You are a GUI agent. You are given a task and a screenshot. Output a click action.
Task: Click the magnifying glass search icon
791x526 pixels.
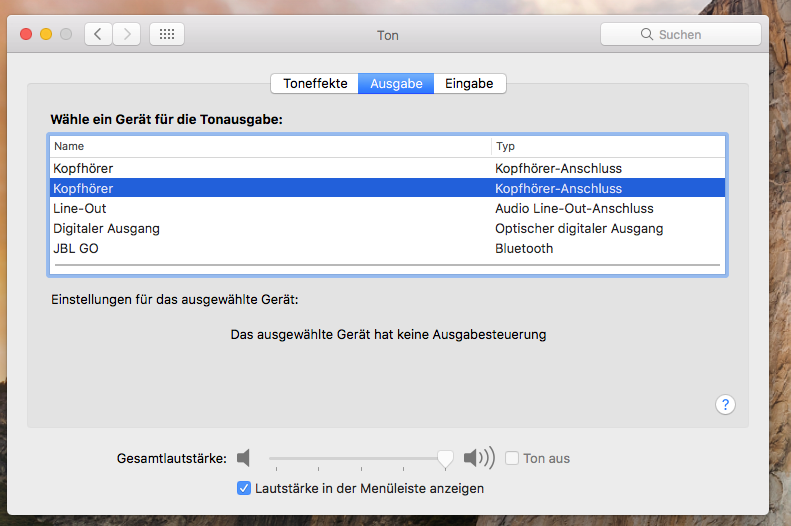pyautogui.click(x=647, y=35)
